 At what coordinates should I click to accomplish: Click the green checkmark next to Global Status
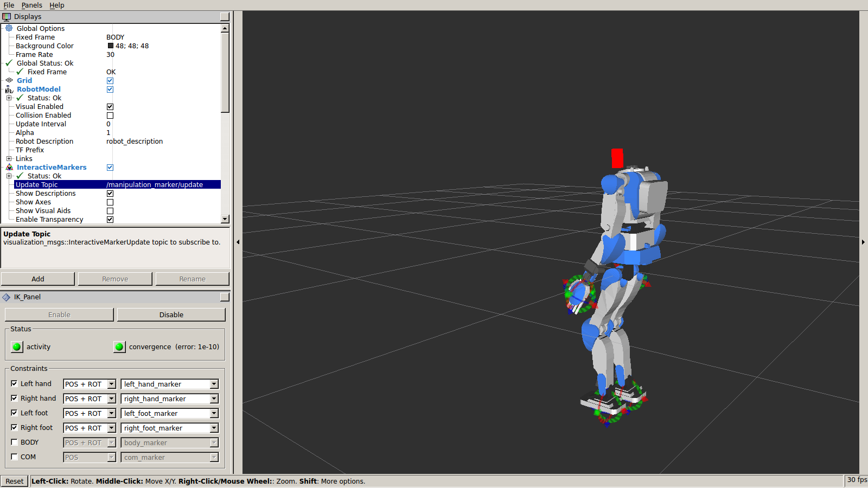click(x=8, y=63)
